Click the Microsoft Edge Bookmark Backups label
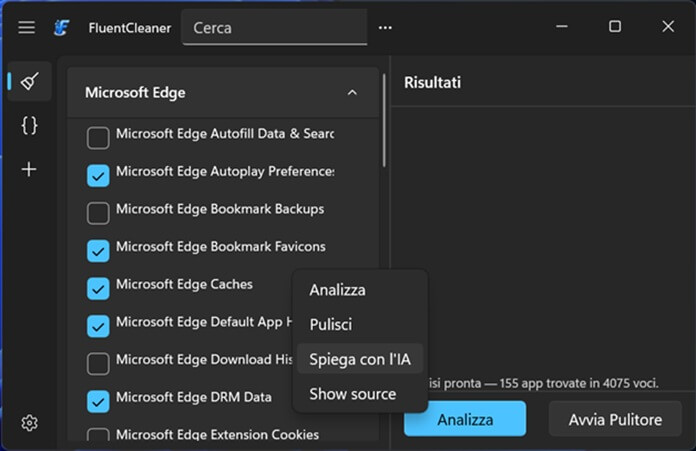This screenshot has width=696, height=451. (x=220, y=209)
